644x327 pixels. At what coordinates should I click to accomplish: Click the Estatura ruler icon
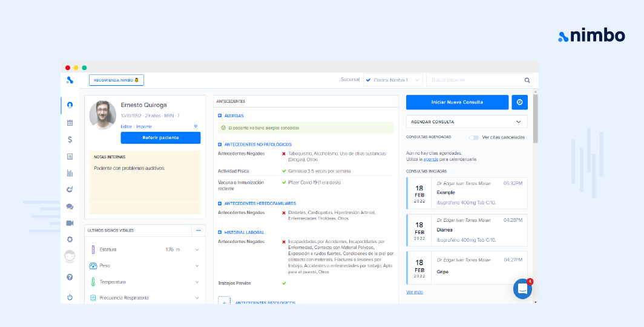93,250
